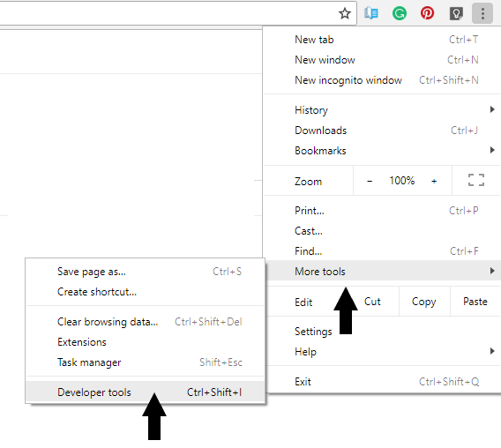Screen dimensions: 501x448
Task: Open Clear browsing data option
Action: [x=146, y=322]
